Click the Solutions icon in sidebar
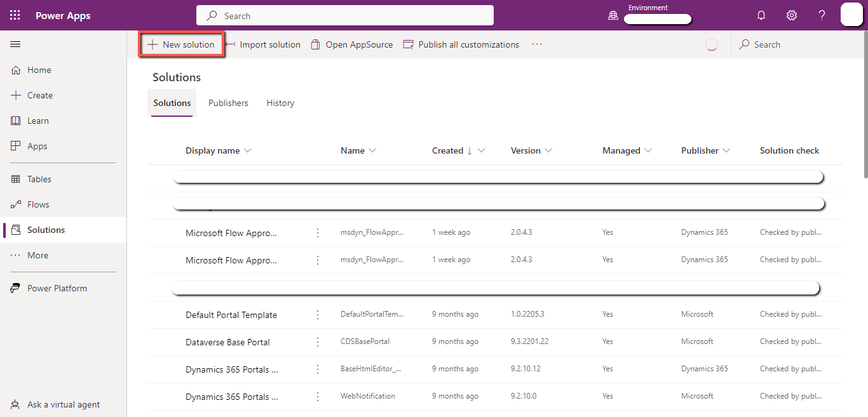868x417 pixels. pyautogui.click(x=16, y=230)
